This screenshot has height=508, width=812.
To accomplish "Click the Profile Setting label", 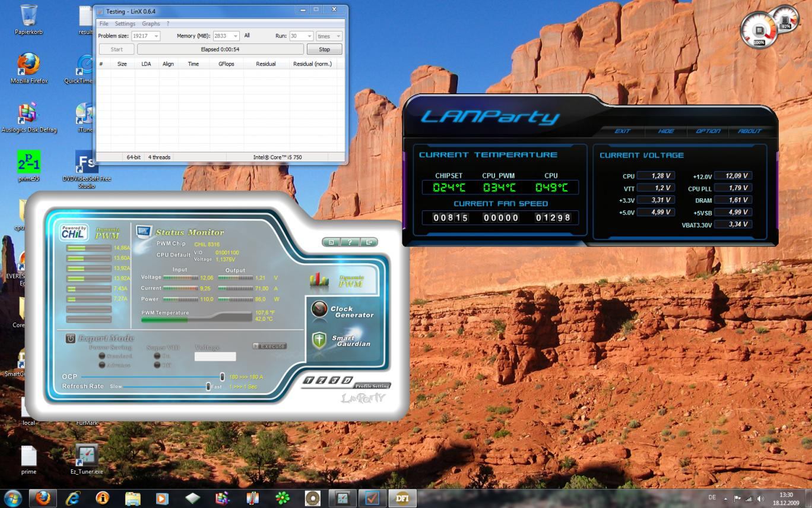I will pos(372,386).
